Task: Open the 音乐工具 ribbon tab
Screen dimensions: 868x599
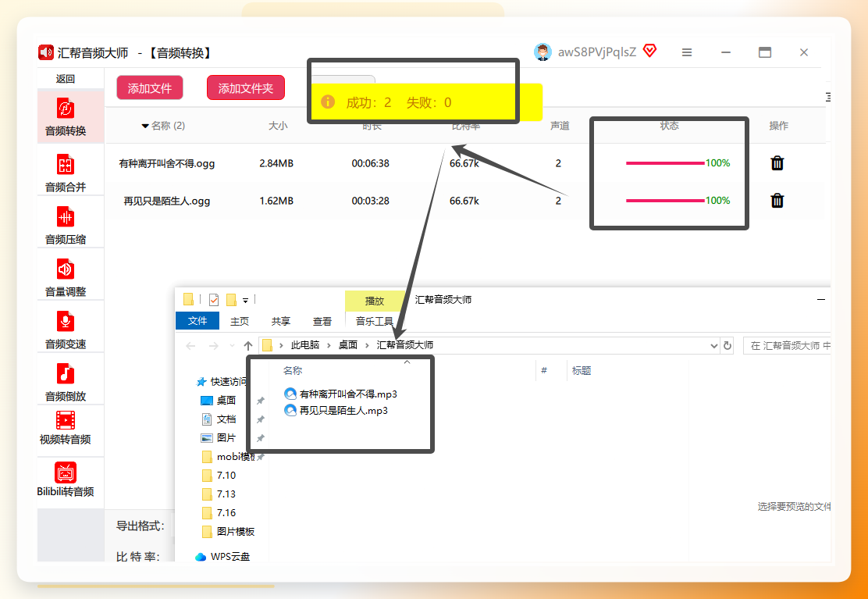Action: [x=374, y=321]
